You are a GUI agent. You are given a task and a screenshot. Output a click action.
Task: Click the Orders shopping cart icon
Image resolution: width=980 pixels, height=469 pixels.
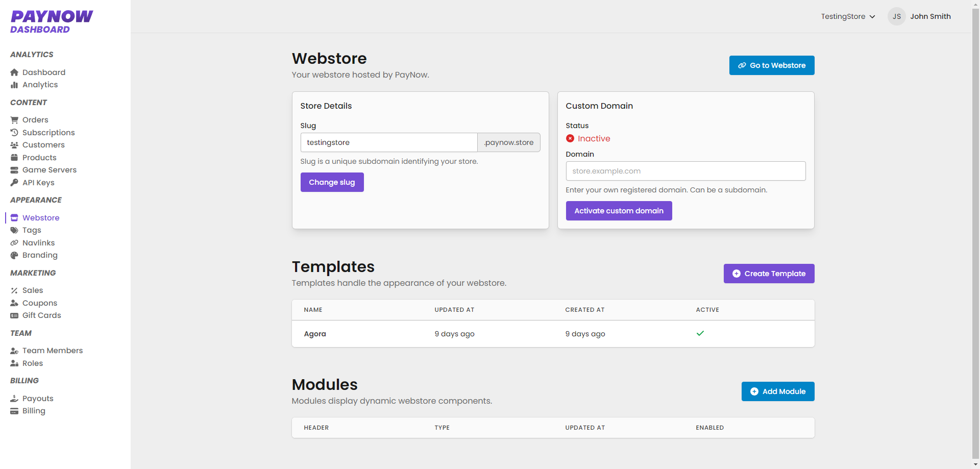coord(14,120)
